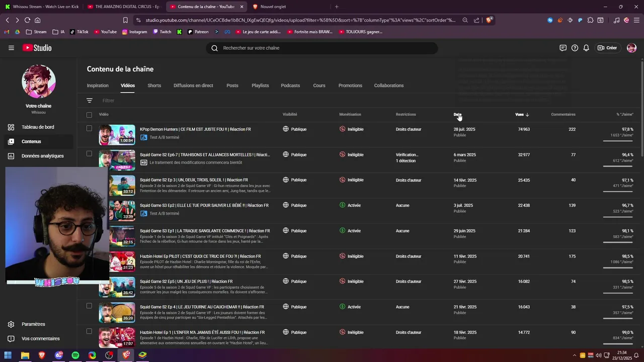644x362 pixels.
Task: Open Contenus in the sidebar
Action: point(37,141)
